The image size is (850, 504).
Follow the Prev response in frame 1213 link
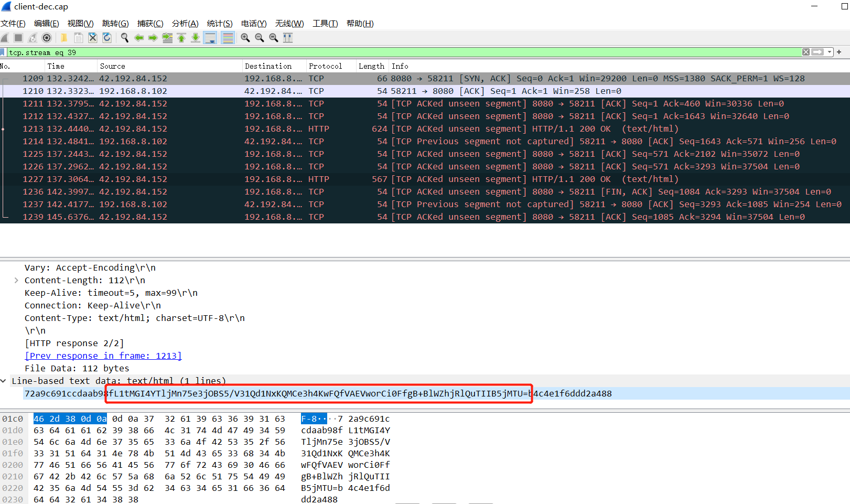[103, 356]
